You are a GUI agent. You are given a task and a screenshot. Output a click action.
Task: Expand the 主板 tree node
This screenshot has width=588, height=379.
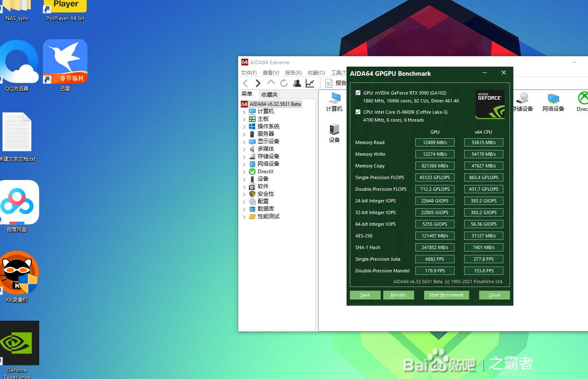pos(244,119)
